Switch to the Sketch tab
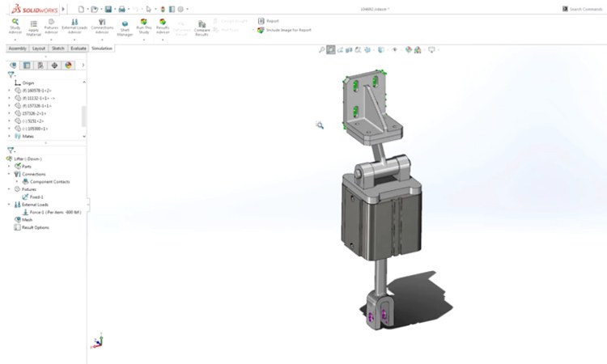Viewport: 607px width, 364px height. point(58,49)
